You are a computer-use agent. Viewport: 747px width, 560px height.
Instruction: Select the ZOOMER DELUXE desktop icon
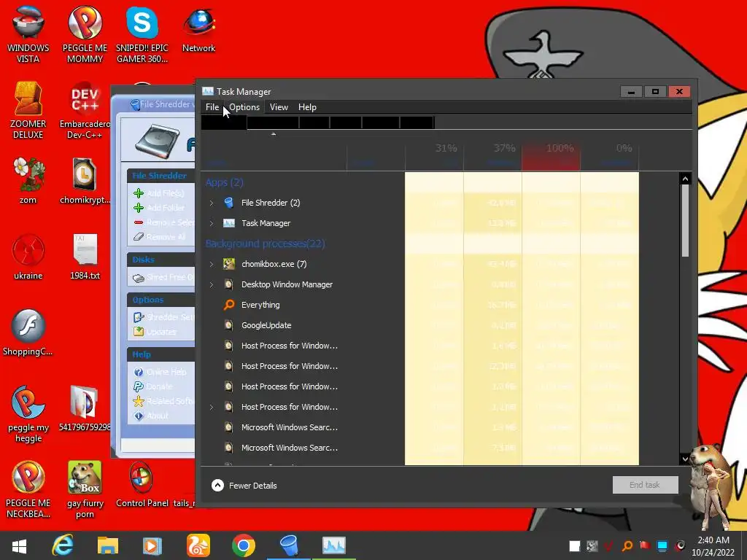coord(28,110)
